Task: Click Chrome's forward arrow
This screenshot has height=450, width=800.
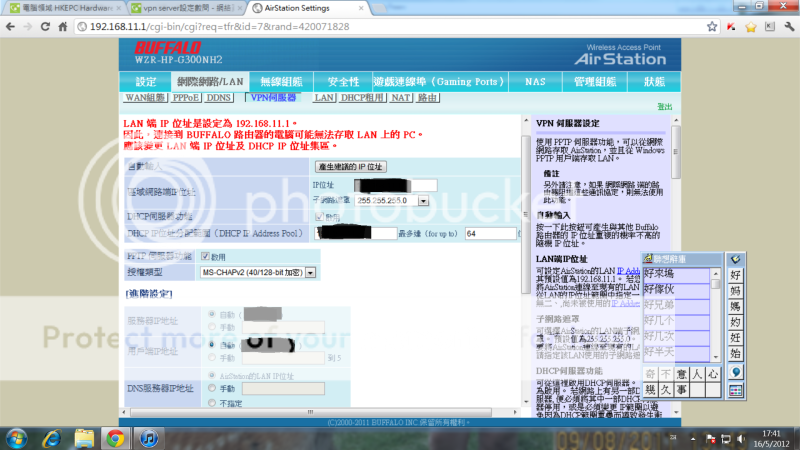Action: [x=28, y=27]
